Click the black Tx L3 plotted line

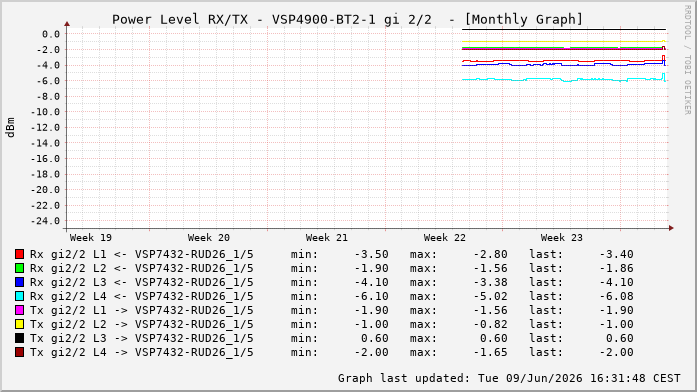pyautogui.click(x=564, y=30)
